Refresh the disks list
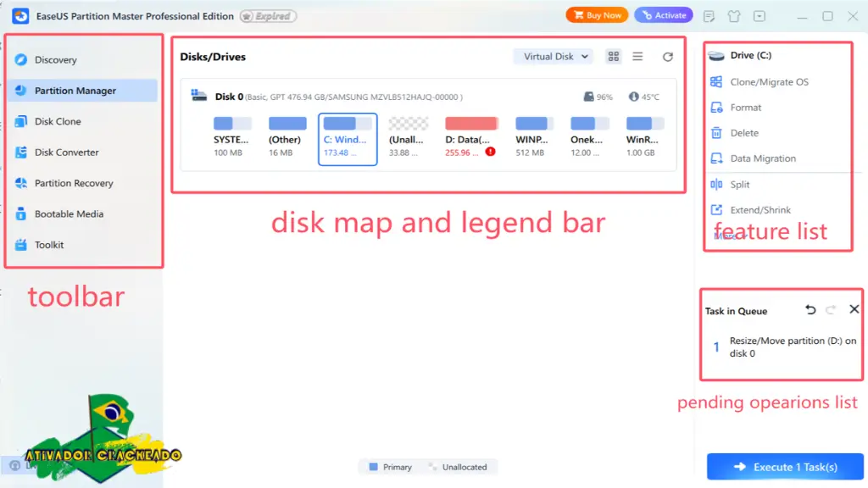This screenshot has height=488, width=868. click(668, 57)
